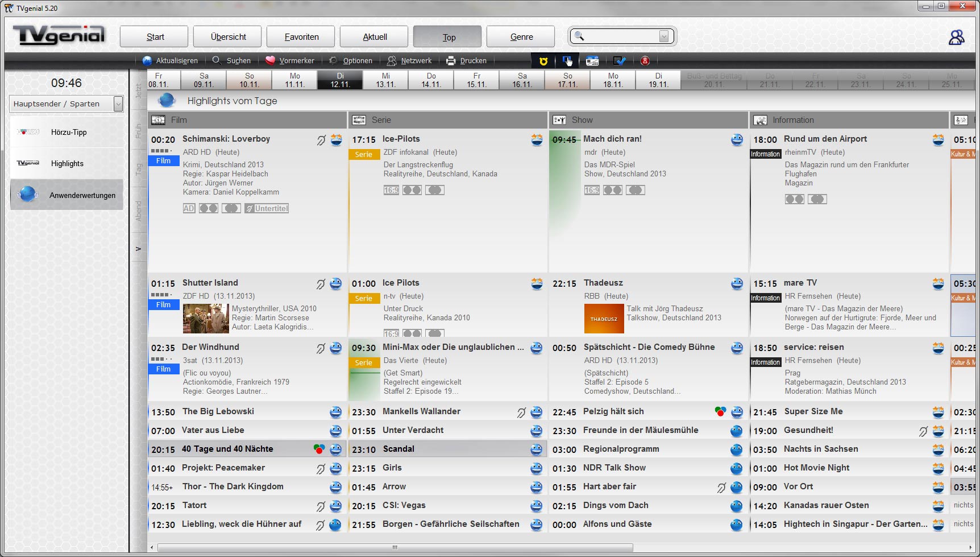The height and width of the screenshot is (557, 980).
Task: Click the rating smiley for Mach dich ran!
Action: [x=737, y=139]
